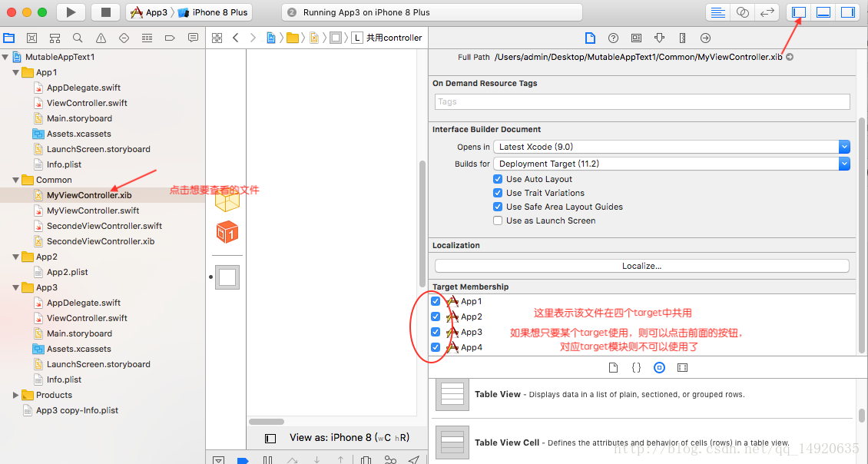Collapse the Common folder

pyautogui.click(x=16, y=180)
